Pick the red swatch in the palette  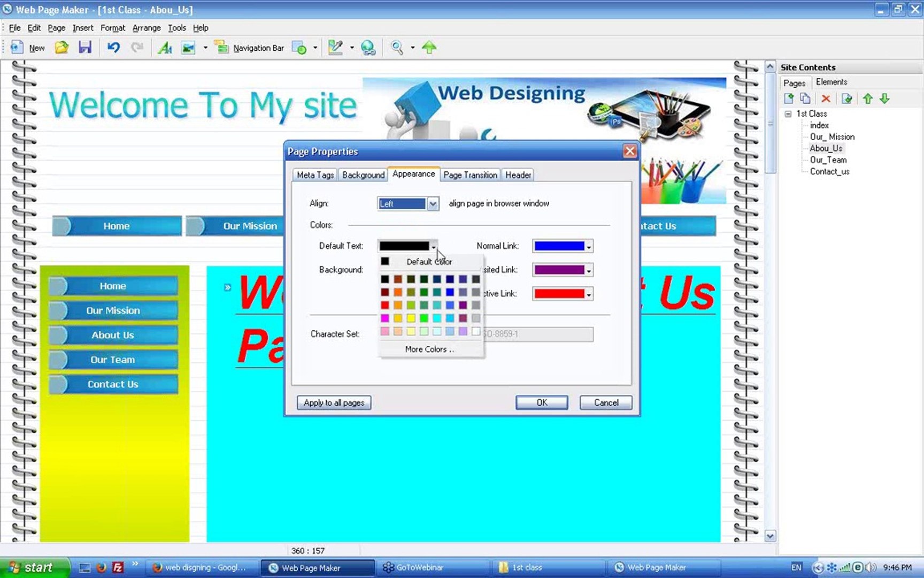pyautogui.click(x=385, y=305)
